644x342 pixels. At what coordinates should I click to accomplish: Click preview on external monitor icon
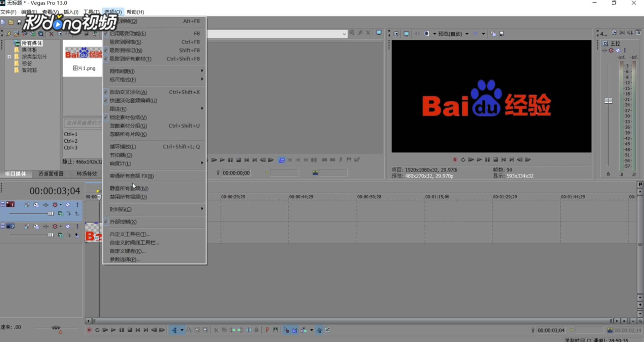tap(407, 34)
